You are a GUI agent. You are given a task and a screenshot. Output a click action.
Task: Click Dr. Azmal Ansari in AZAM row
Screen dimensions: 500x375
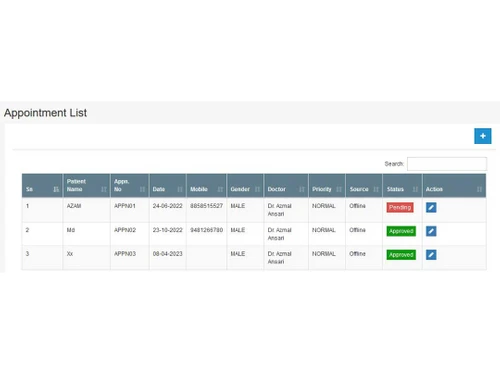point(279,210)
